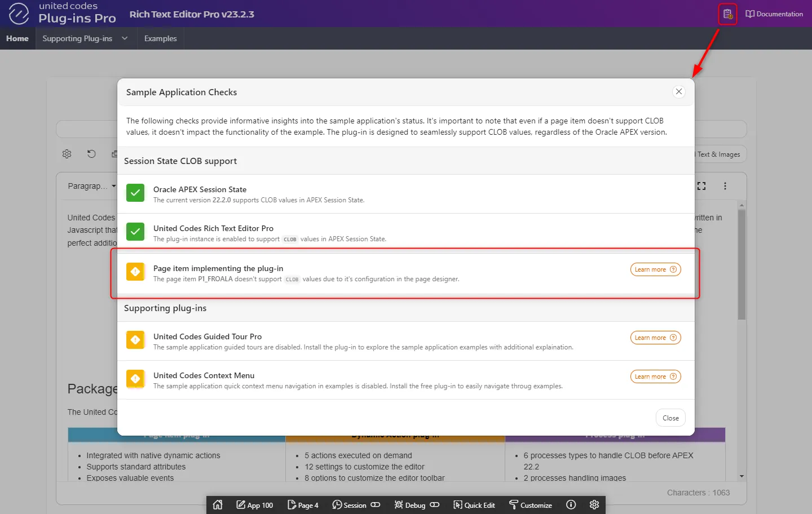Click the reset arrow icon beside the gear
Image resolution: width=812 pixels, height=514 pixels.
[91, 154]
